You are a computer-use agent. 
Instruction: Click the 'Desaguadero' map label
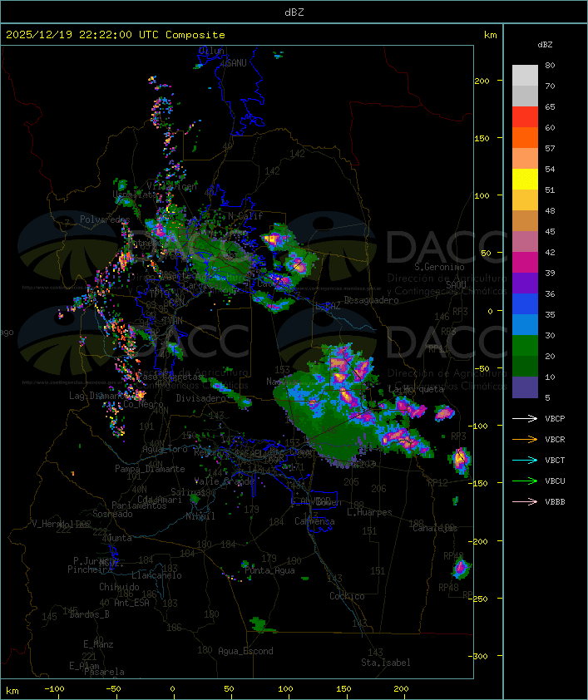(x=372, y=300)
